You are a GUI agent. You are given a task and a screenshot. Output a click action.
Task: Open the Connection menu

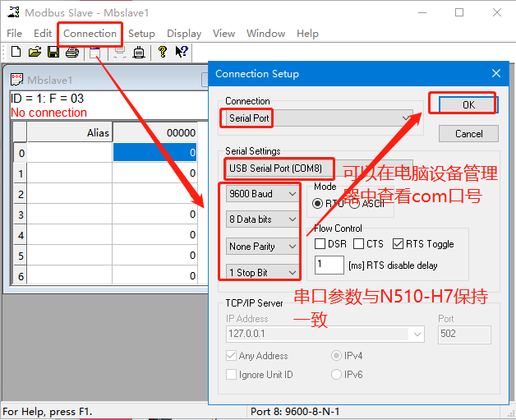click(x=90, y=34)
